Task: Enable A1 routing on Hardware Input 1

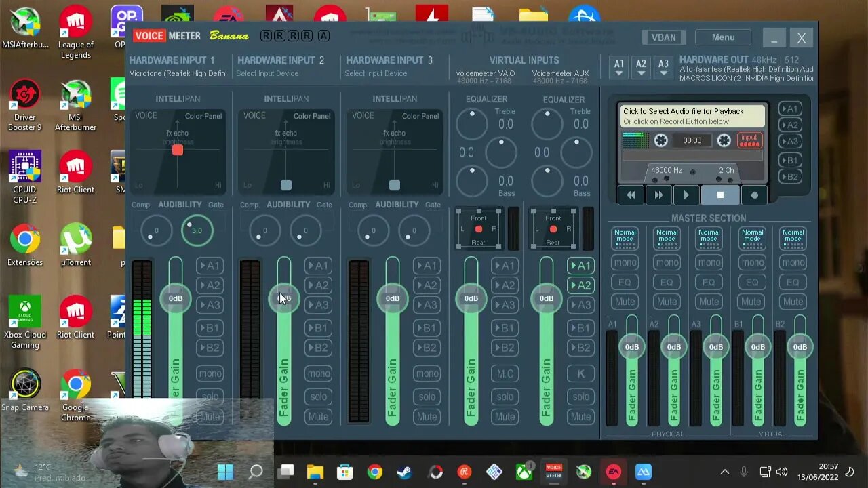Action: click(x=210, y=266)
